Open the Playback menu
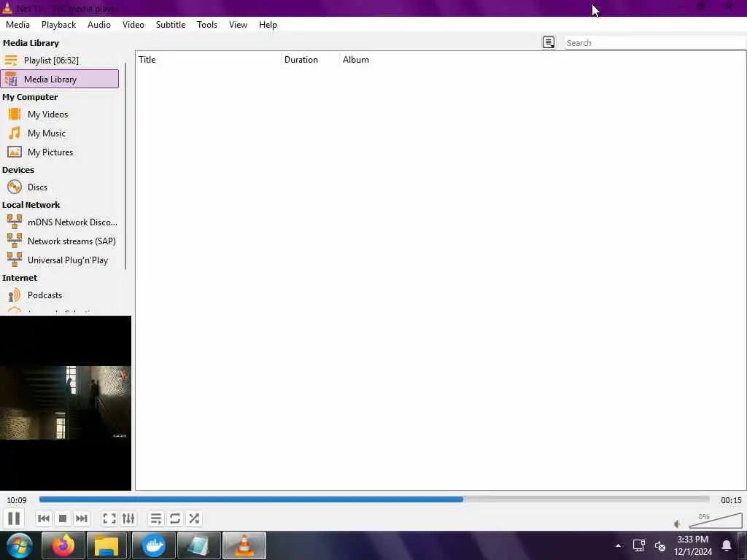The image size is (747, 560). (58, 25)
